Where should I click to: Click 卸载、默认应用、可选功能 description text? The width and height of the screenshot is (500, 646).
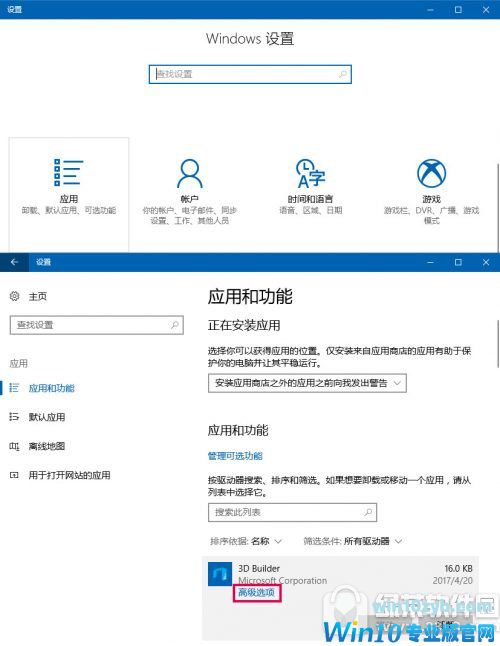[x=68, y=211]
